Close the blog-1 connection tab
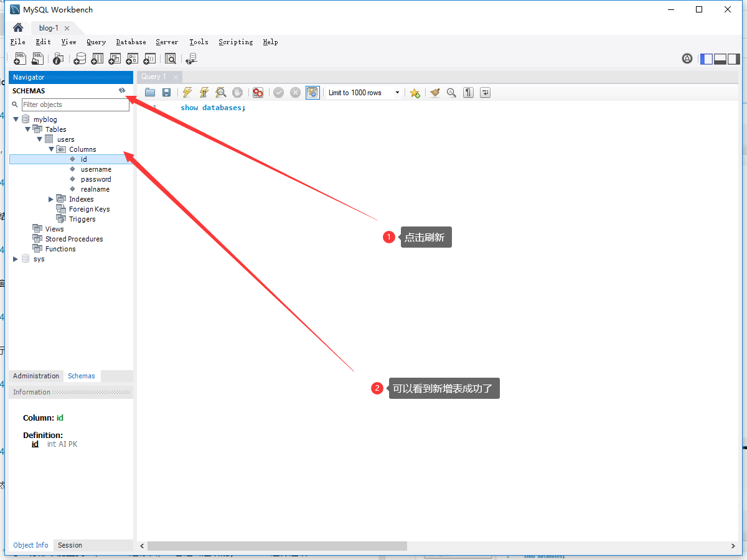 pyautogui.click(x=67, y=28)
